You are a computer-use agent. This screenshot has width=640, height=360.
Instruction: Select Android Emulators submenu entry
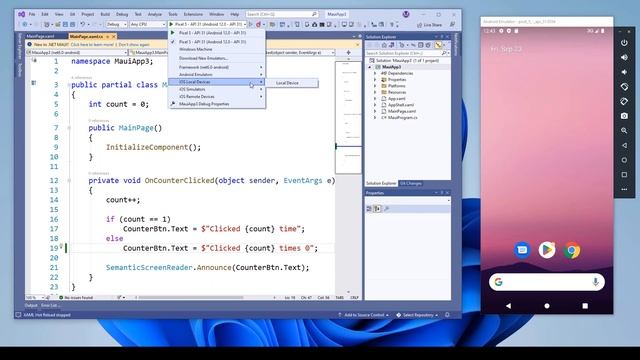217,75
